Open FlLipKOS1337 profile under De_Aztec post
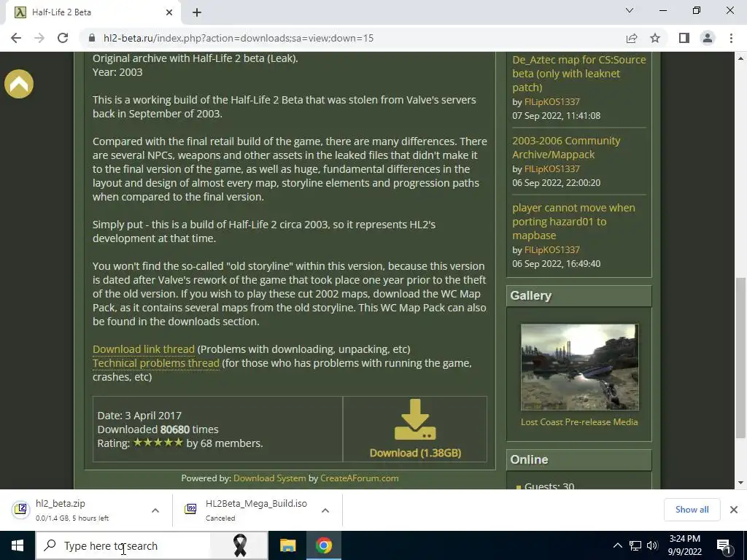This screenshot has width=747, height=560. (551, 102)
